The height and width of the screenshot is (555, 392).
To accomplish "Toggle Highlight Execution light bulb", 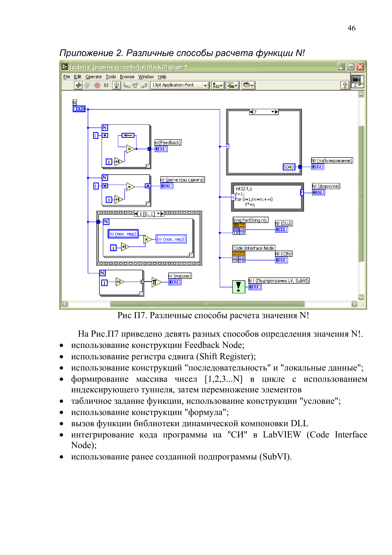I will point(116,85).
